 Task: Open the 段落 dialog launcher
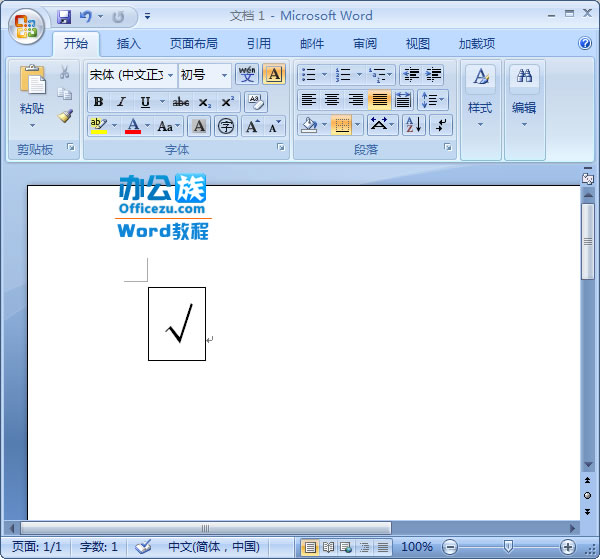[x=448, y=147]
